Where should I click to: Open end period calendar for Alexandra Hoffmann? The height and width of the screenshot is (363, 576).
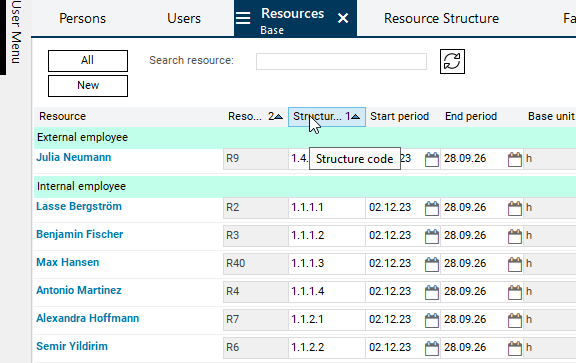[515, 320]
